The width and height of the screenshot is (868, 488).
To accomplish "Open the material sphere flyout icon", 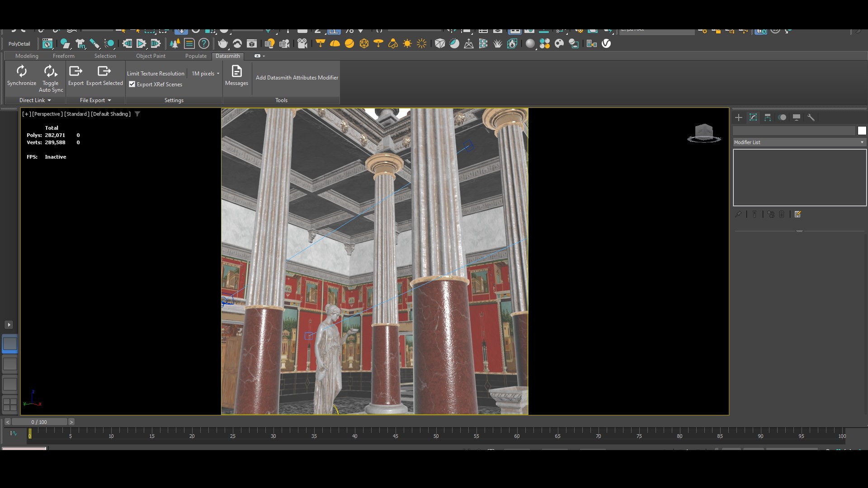I will (x=530, y=43).
